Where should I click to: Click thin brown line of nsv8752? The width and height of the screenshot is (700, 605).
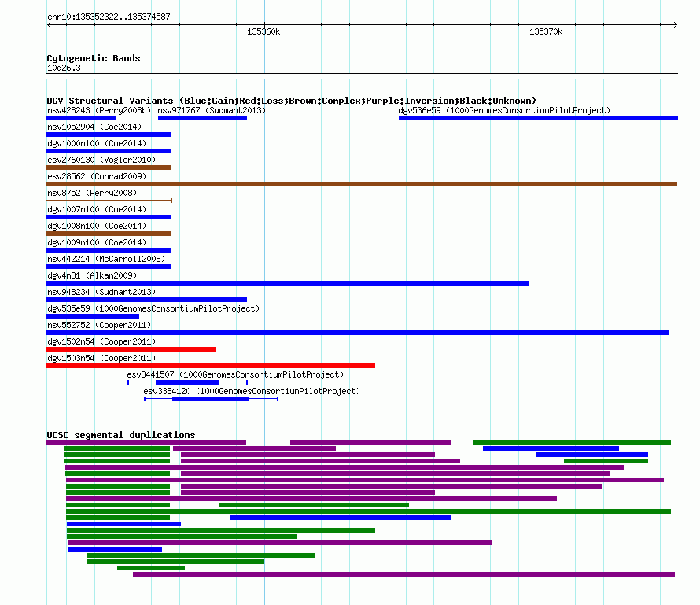click(x=109, y=201)
